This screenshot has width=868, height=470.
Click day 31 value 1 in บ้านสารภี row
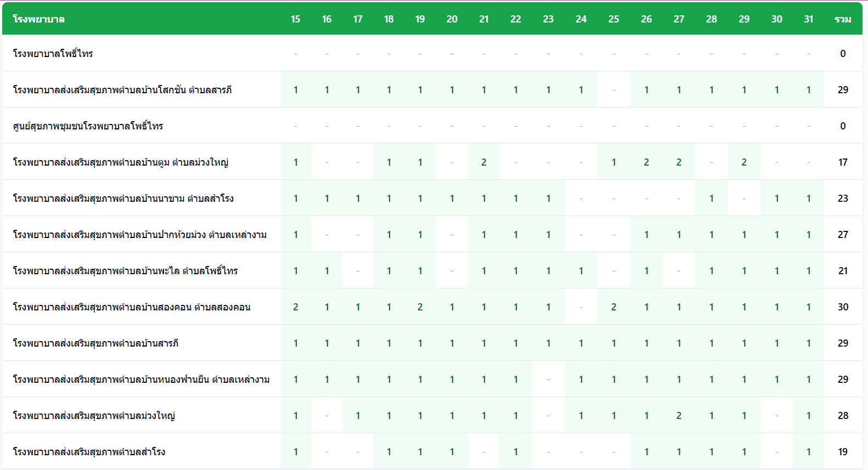pos(808,343)
